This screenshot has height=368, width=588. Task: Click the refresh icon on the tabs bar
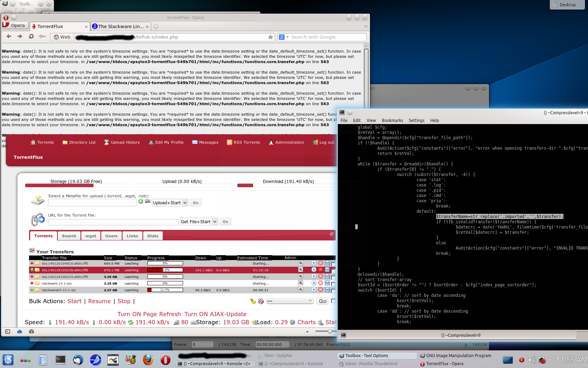coord(331,234)
